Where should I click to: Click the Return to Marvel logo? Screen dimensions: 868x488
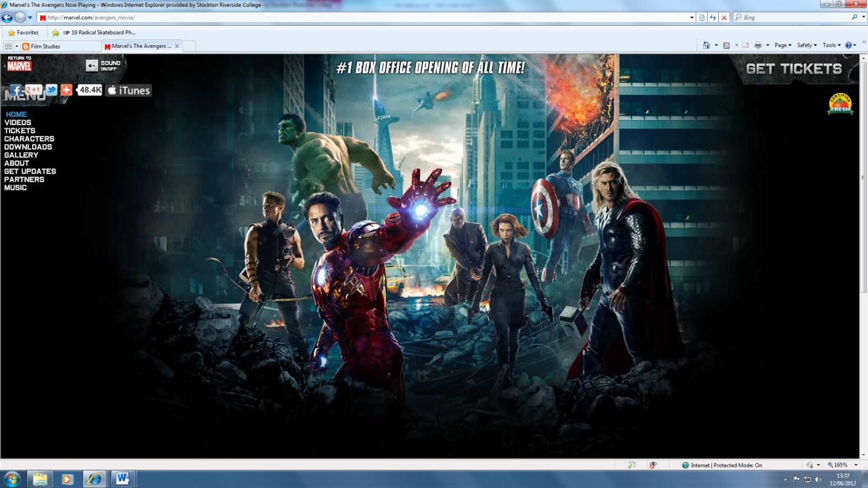pos(19,64)
